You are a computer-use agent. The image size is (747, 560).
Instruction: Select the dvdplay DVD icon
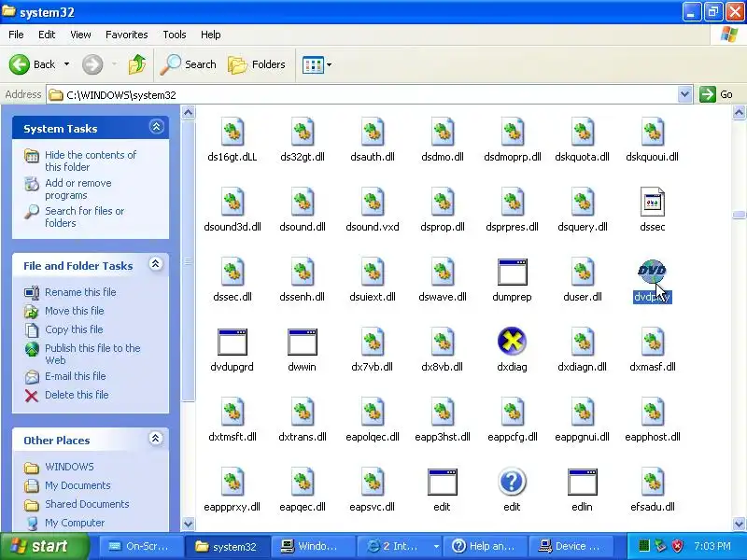pyautogui.click(x=652, y=272)
